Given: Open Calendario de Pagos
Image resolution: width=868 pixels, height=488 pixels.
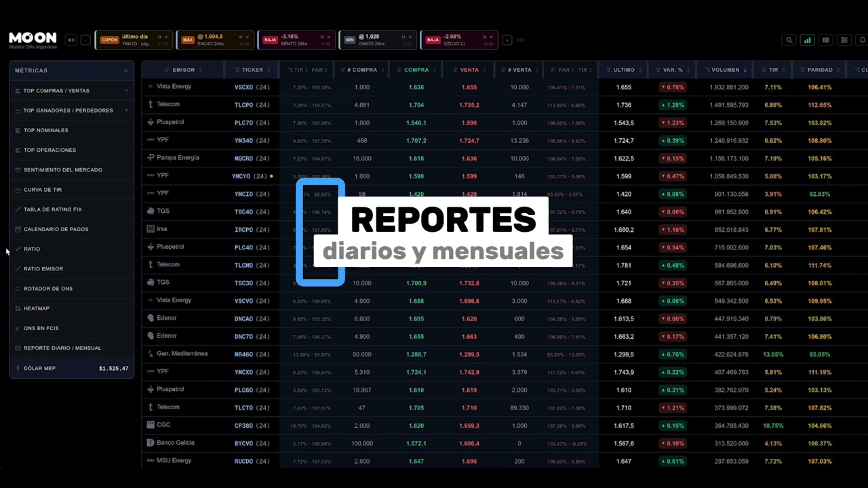Looking at the screenshot, I should (x=71, y=229).
